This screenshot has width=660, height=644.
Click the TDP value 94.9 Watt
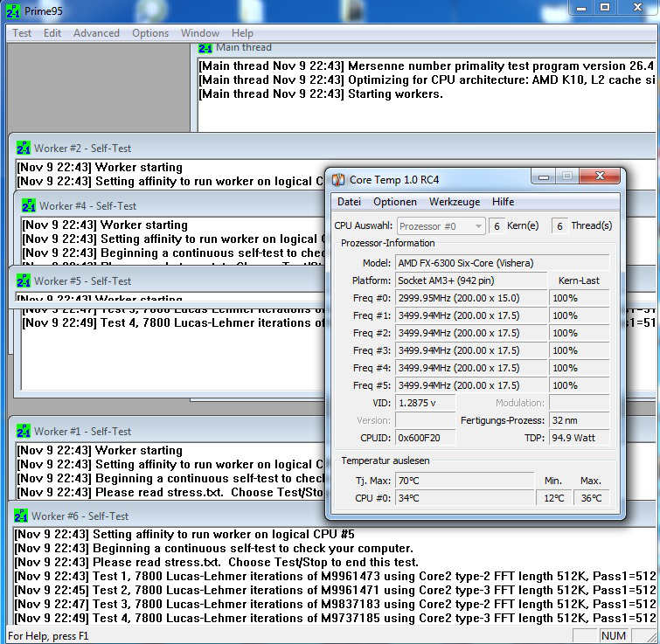pos(580,438)
